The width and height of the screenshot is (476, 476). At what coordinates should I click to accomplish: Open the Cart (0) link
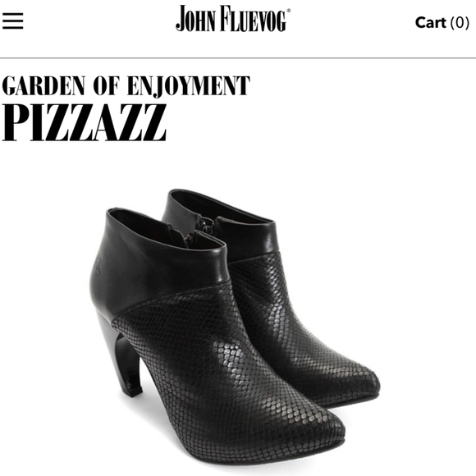[442, 23]
